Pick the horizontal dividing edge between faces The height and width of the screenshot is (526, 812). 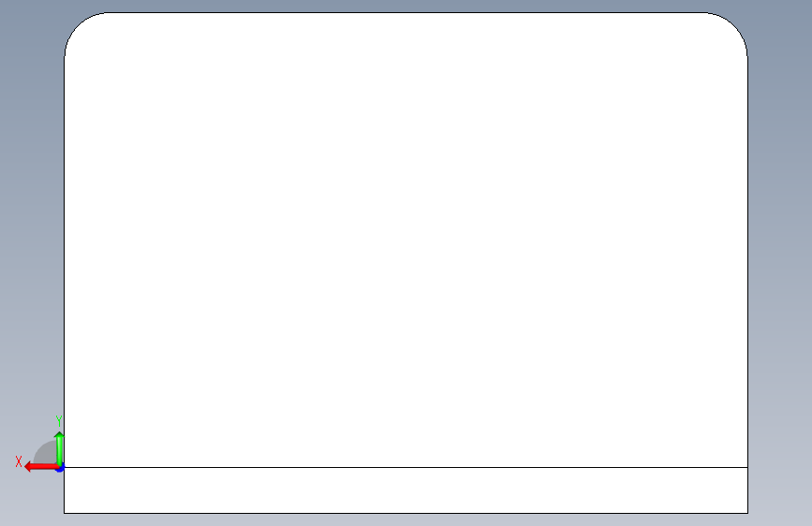[x=406, y=467]
